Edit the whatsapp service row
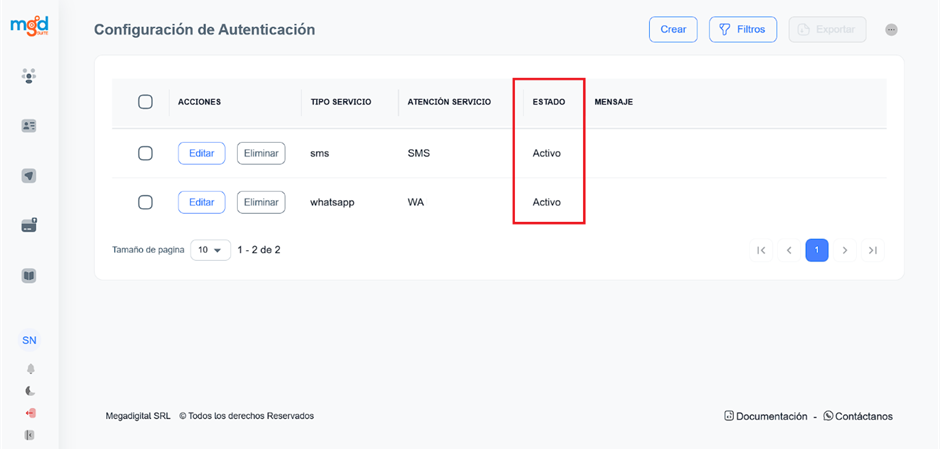This screenshot has width=940, height=449. (201, 202)
